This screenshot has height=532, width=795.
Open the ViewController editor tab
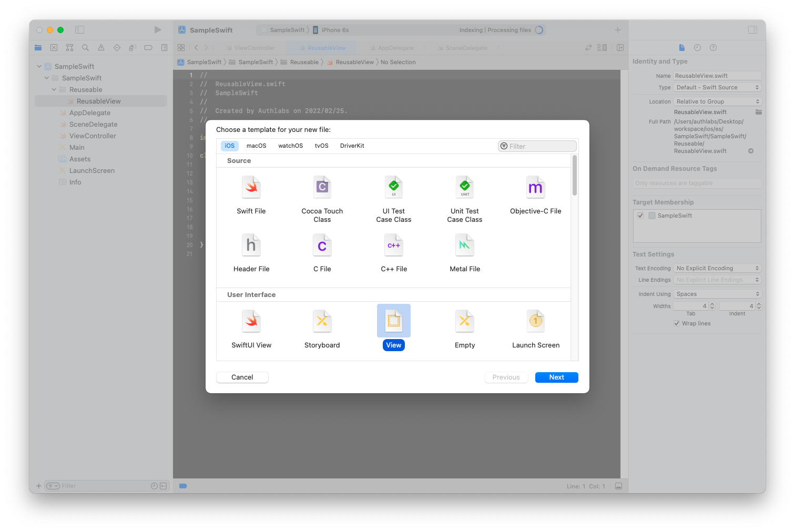click(x=250, y=48)
